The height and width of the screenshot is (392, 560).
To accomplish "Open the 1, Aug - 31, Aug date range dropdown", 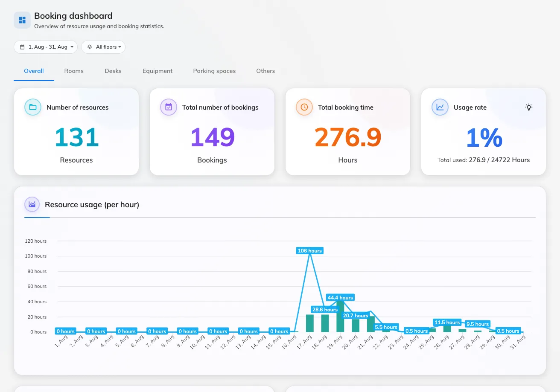I will tap(46, 47).
